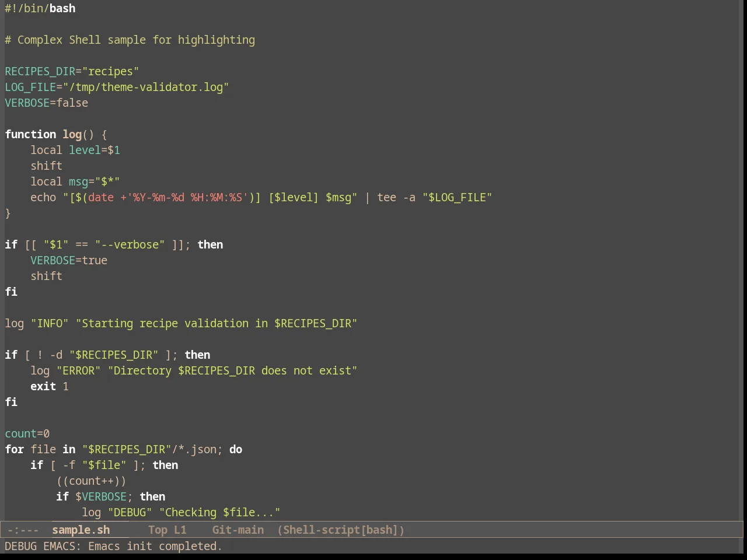Click the -:--- buffer status flags
Screen dimensions: 747x560
(x=23, y=530)
